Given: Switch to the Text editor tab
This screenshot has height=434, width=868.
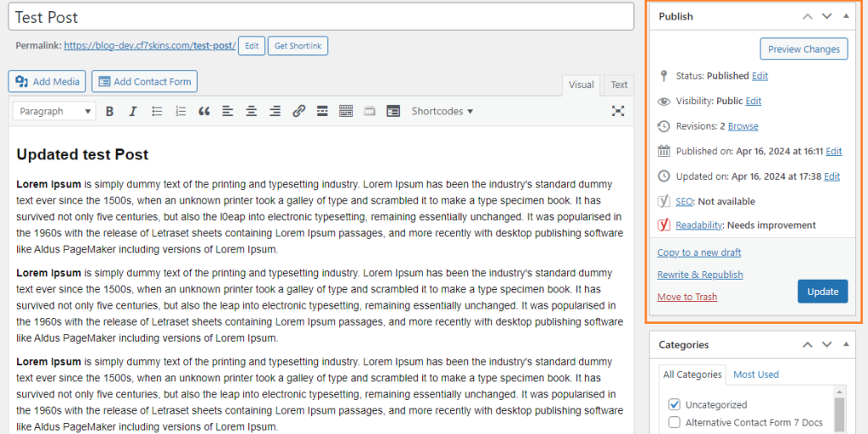Looking at the screenshot, I should pyautogui.click(x=620, y=85).
